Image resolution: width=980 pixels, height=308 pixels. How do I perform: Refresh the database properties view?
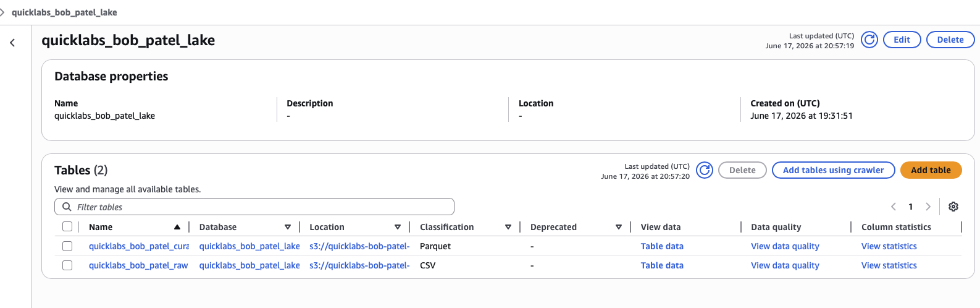pos(869,40)
